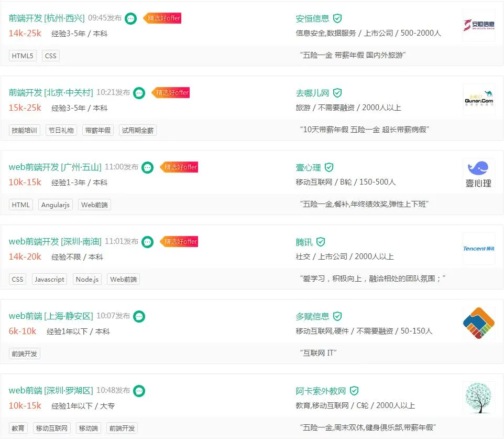Viewport: 504px width, 439px height.
Task: Click chat bubble icon for 杭州·西兴 job
Action: pos(131,18)
